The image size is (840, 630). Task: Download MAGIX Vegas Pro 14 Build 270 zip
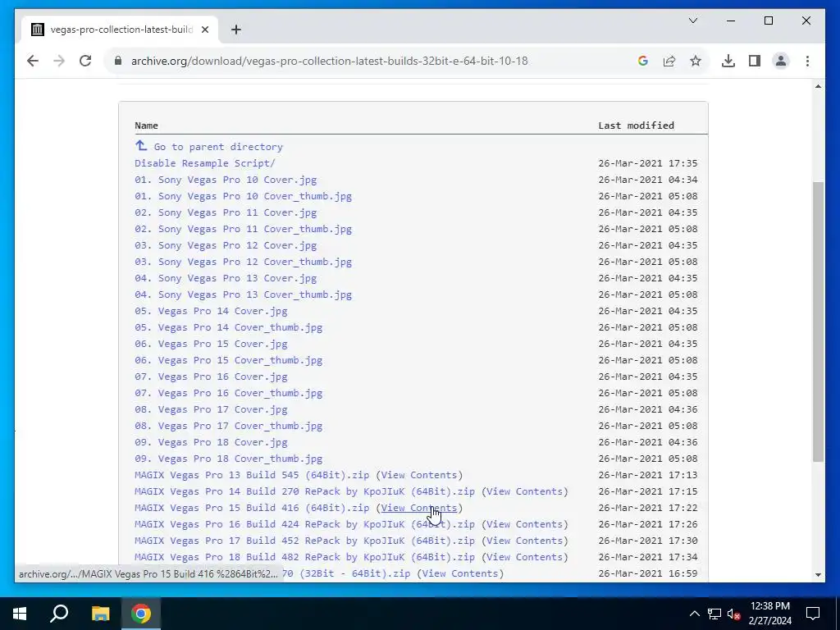[305, 491]
